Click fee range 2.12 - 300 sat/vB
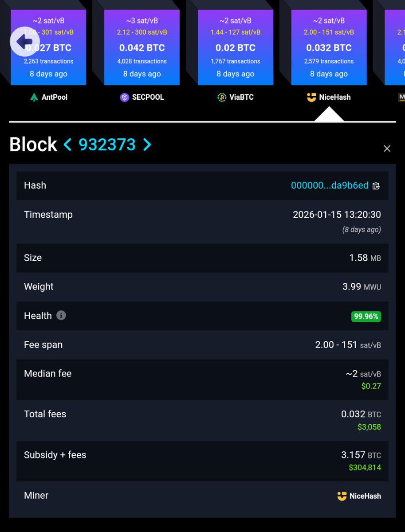405x532 pixels. [x=142, y=32]
